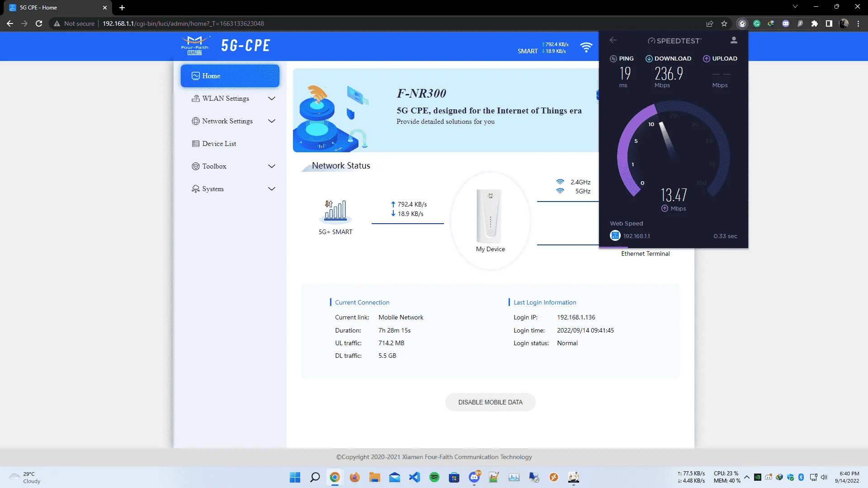Open Discord from taskbar
868x488 pixels.
tap(474, 477)
